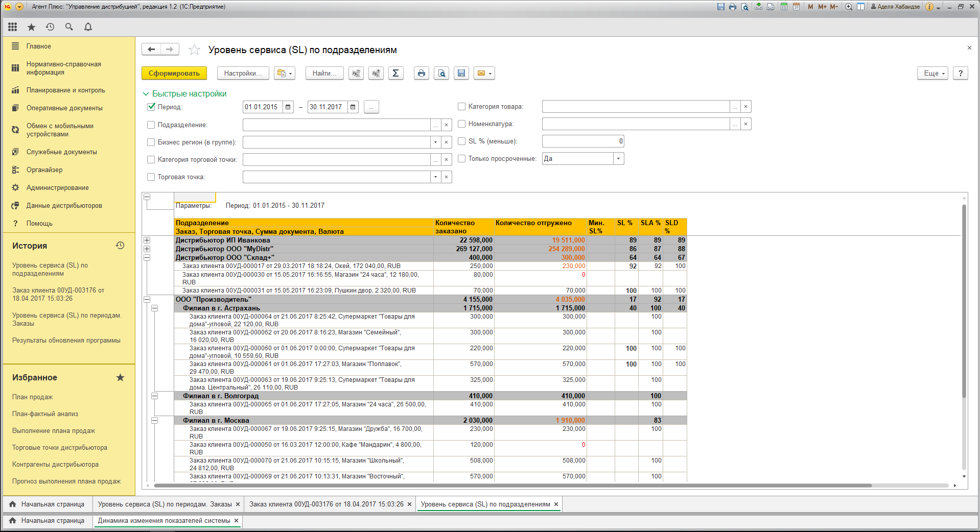The image size is (980, 532).
Task: Open the Еще dropdown menu
Action: click(932, 74)
